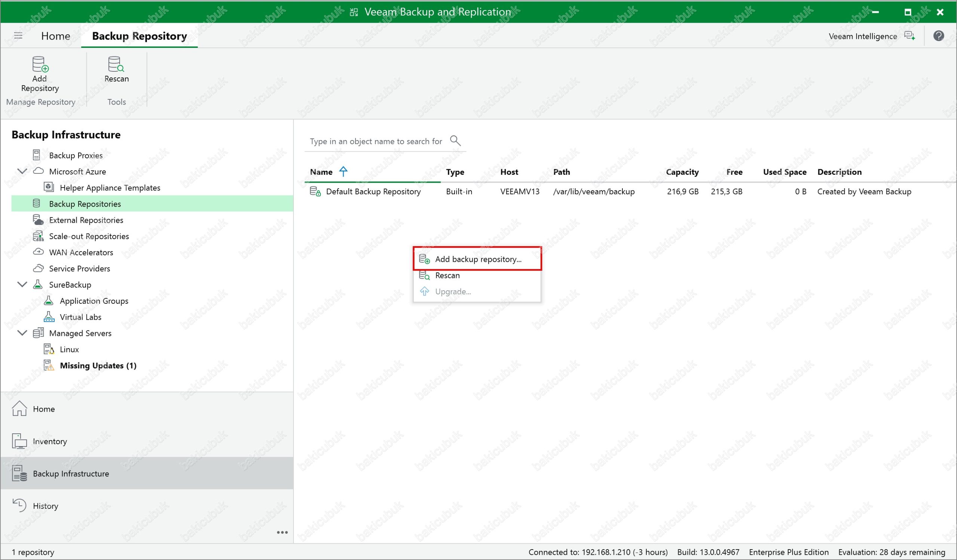Click Helper Appliance Templates icon
This screenshot has height=560, width=957.
click(49, 187)
